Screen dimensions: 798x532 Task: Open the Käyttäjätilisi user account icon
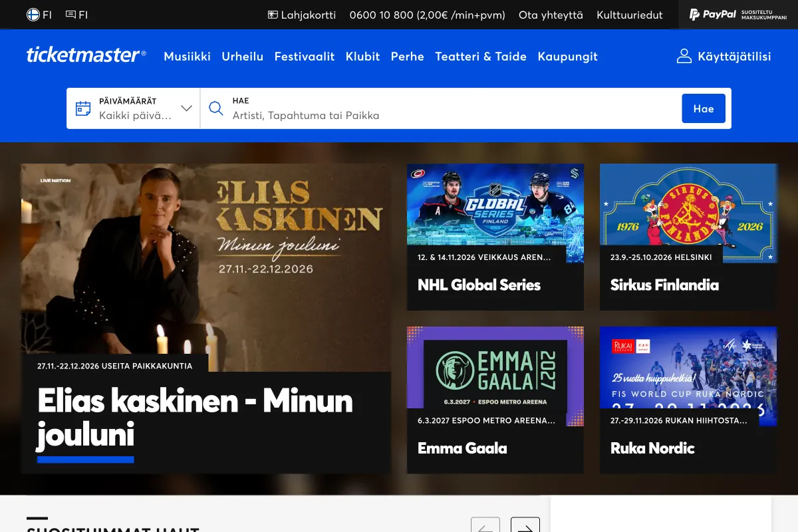[684, 56]
